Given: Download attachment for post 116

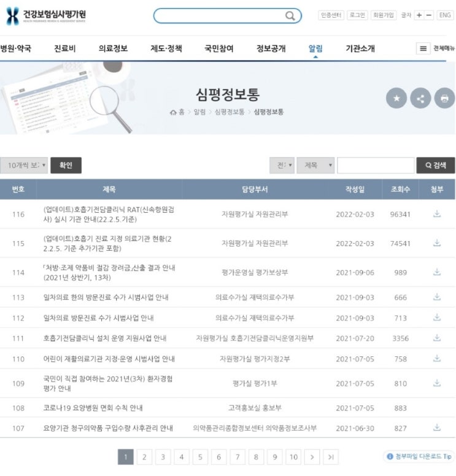Looking at the screenshot, I should (x=436, y=213).
